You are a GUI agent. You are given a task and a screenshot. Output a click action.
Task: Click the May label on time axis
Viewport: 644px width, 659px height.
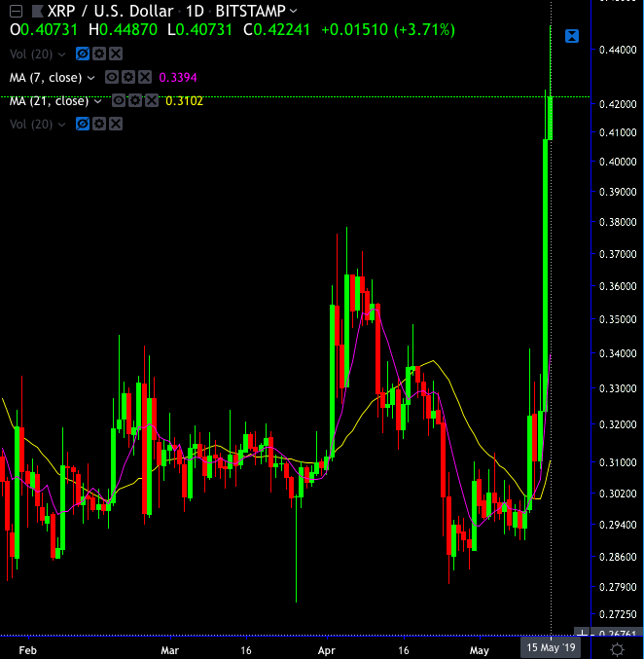[x=480, y=650]
